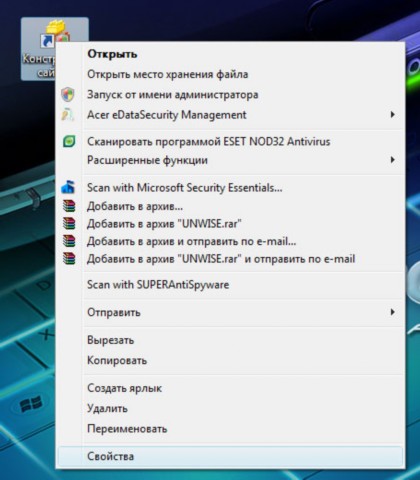420x480 pixels.
Task: Click the WinRAR icon beside Добавить в архив и отправить по e-mail...
Action: (69, 241)
